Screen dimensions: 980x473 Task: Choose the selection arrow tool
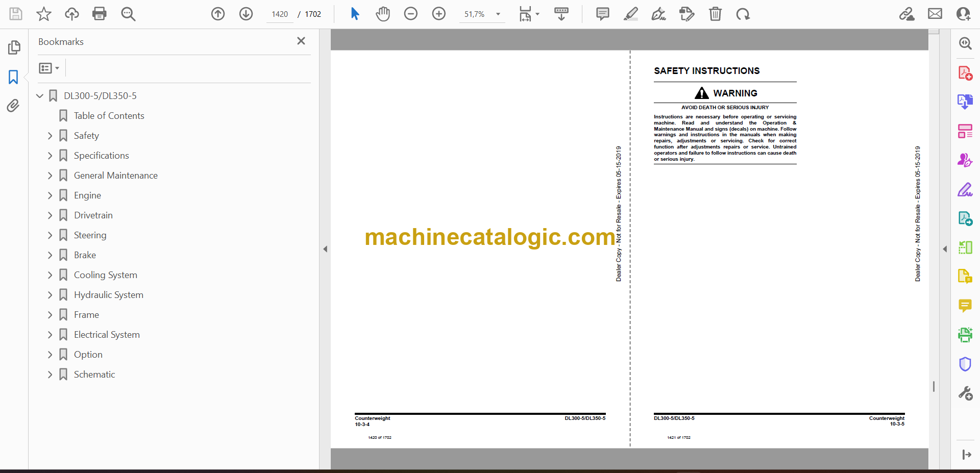pos(355,14)
